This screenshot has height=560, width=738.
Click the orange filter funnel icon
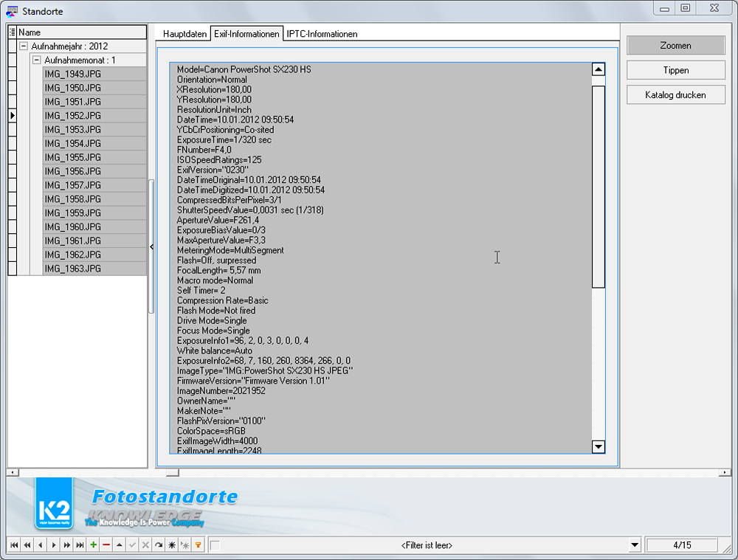click(x=198, y=545)
